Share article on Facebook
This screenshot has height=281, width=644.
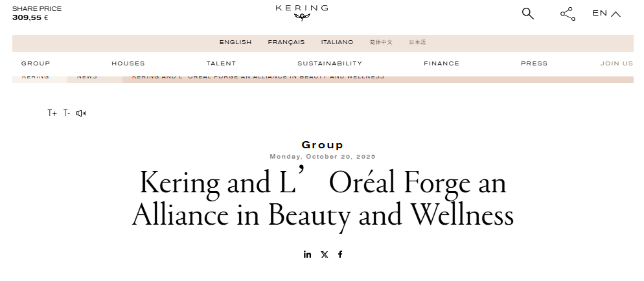coord(340,254)
